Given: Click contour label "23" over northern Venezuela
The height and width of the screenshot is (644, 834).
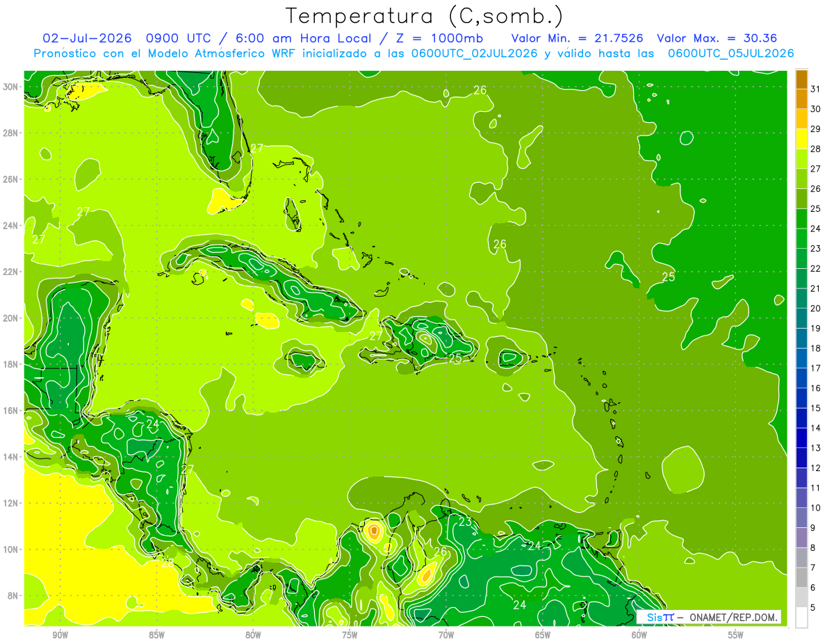Looking at the screenshot, I should point(465,522).
